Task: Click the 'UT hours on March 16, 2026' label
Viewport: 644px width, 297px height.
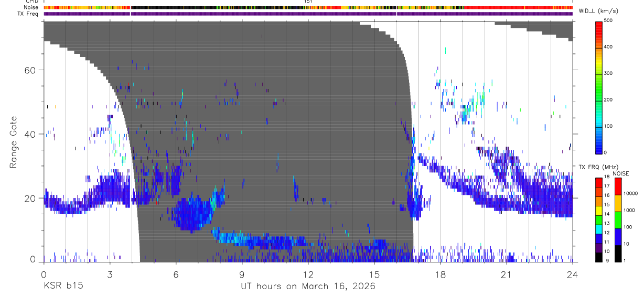Action: coord(308,287)
